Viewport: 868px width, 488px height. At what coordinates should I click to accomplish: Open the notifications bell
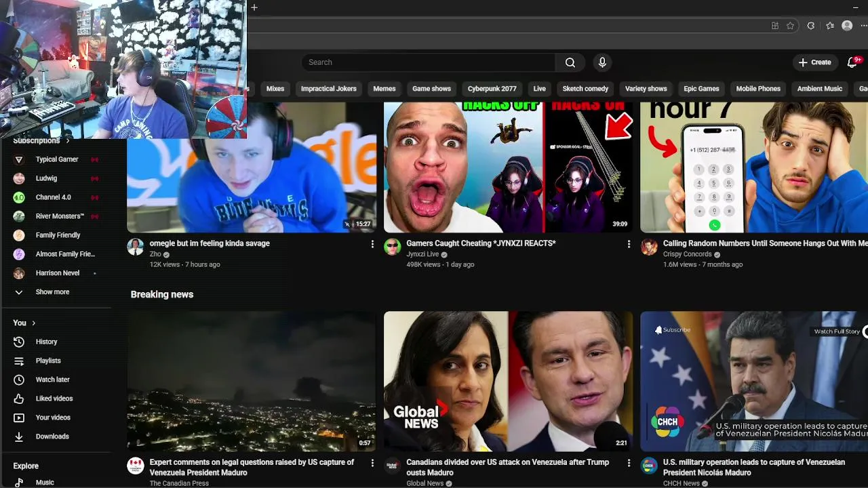pyautogui.click(x=853, y=62)
